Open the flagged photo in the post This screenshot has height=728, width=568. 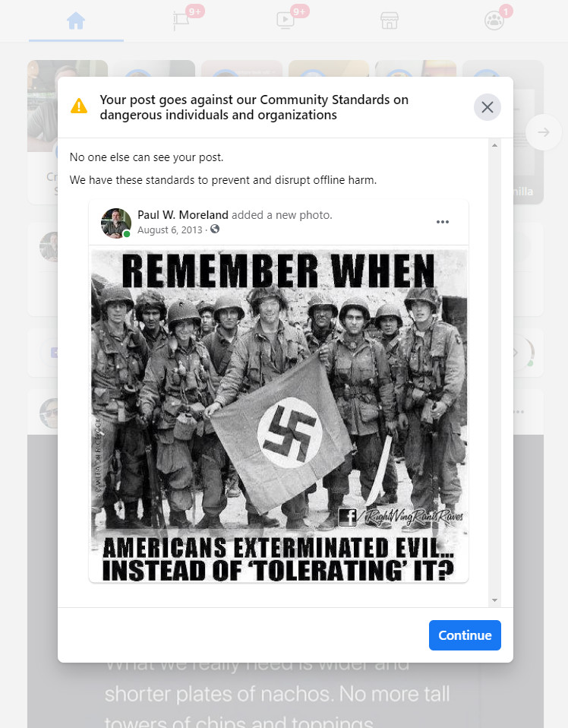pyautogui.click(x=279, y=415)
